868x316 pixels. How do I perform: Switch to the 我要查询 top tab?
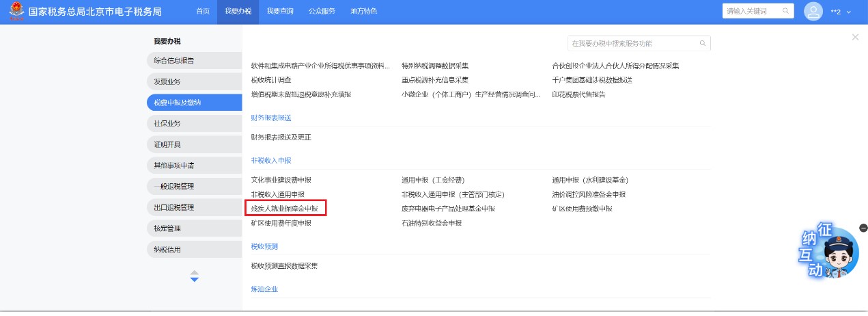pos(280,12)
